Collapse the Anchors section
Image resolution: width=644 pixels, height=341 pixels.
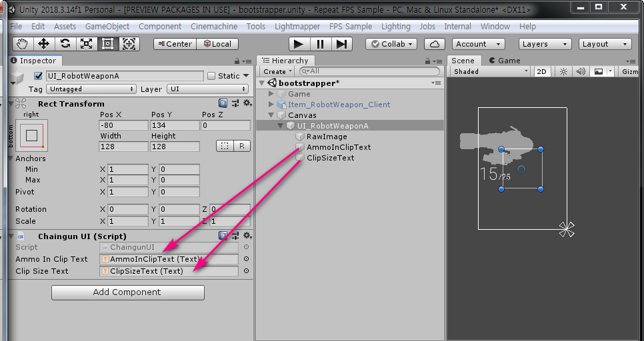point(11,159)
